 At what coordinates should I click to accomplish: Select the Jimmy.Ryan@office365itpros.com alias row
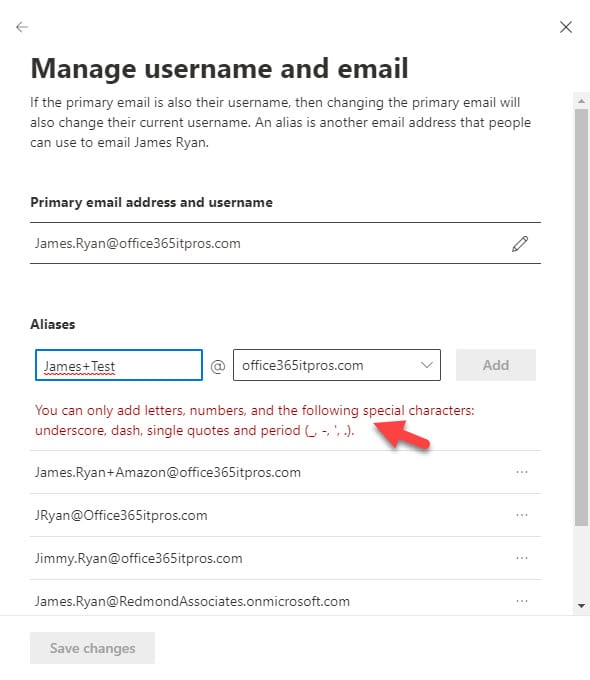[285, 558]
